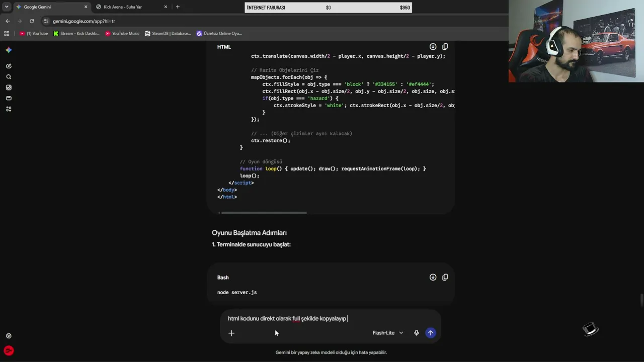Screen dimensions: 644x362
Task: Click the '// Oyun döngüsü' comment line
Action: pyautogui.click(x=261, y=161)
